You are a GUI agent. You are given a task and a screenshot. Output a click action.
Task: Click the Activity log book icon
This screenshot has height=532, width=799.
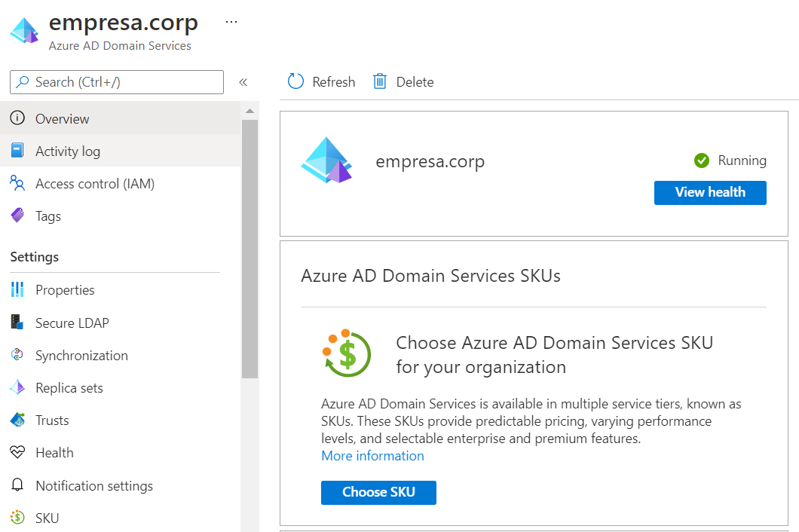(17, 150)
